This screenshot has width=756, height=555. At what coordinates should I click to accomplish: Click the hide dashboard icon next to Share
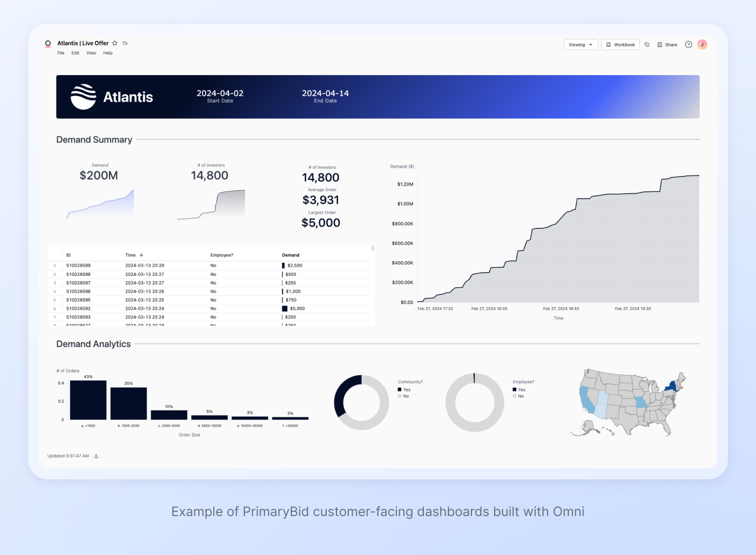coord(647,44)
